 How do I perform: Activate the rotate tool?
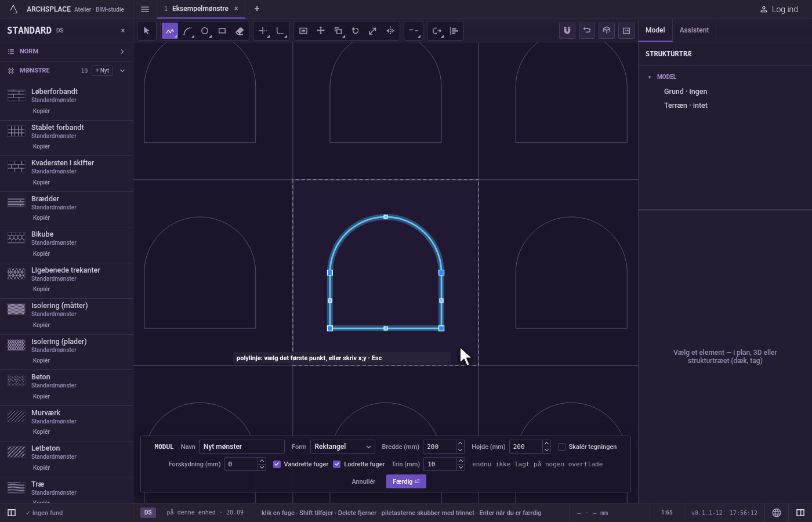(x=356, y=31)
